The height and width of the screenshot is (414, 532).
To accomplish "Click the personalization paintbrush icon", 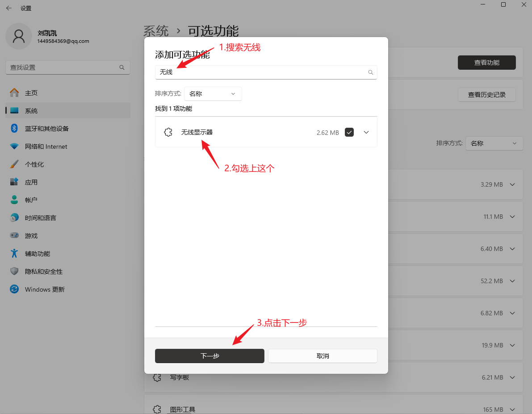I will tap(14, 164).
